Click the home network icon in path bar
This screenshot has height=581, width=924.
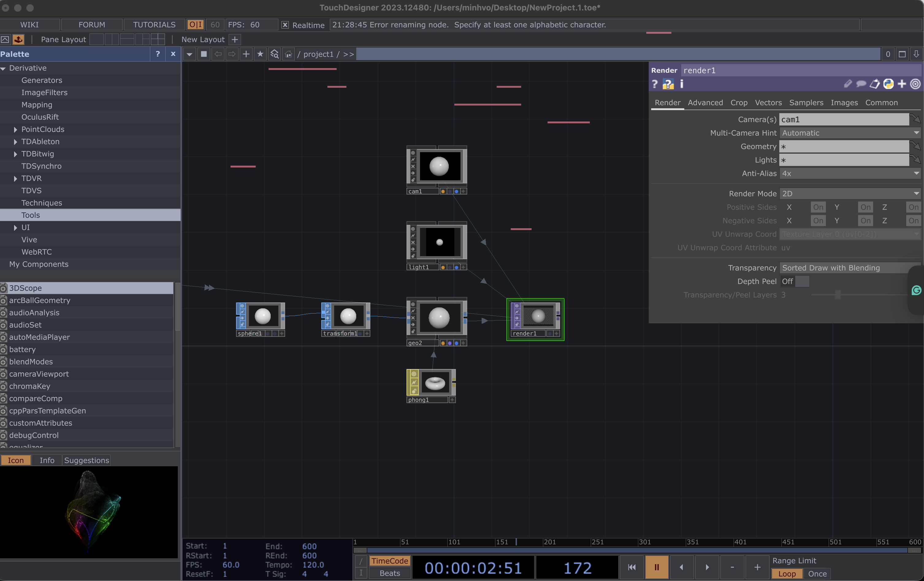288,54
